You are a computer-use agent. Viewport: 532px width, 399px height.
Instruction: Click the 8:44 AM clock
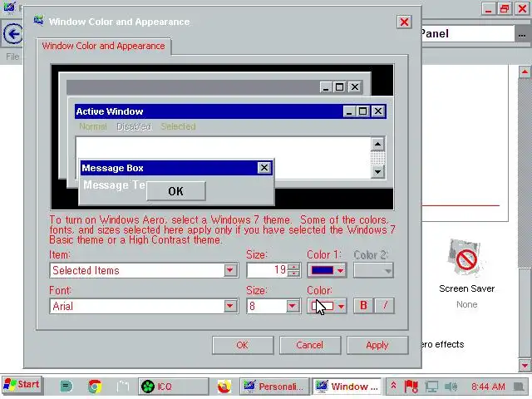[488, 387]
